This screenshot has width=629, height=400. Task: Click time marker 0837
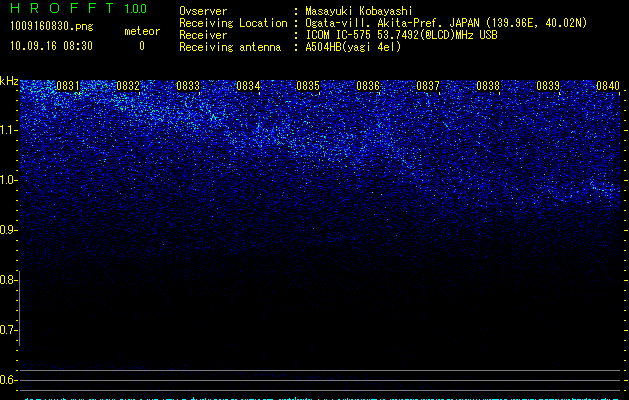428,86
